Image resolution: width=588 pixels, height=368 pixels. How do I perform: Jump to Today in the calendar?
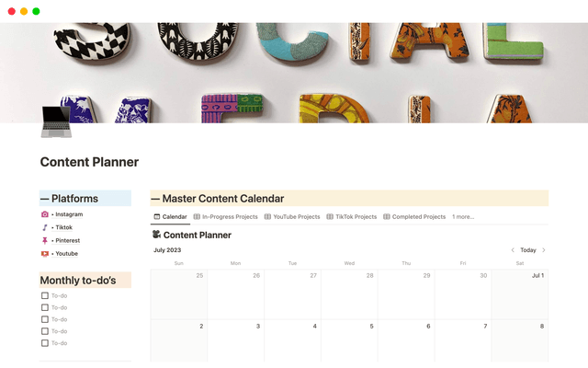coord(528,250)
